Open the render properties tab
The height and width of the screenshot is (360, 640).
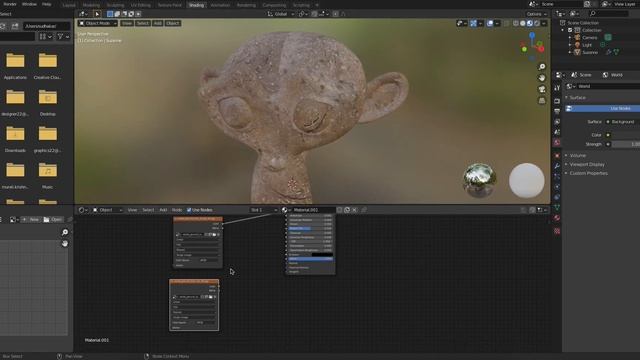[x=557, y=101]
